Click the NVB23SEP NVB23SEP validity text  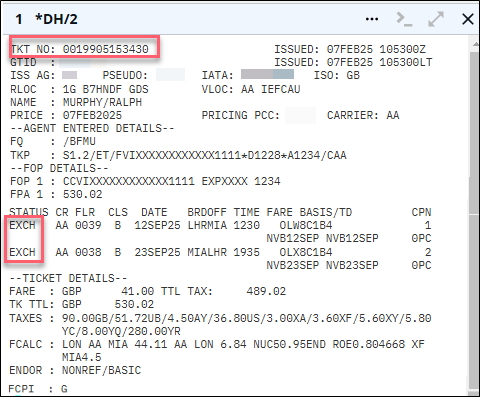322,265
